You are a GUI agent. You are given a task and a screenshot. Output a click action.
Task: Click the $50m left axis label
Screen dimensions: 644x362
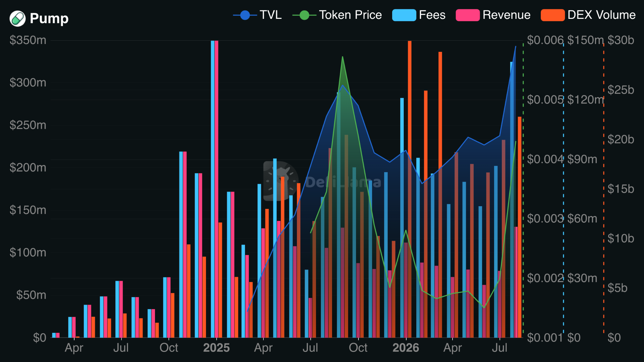(x=31, y=295)
